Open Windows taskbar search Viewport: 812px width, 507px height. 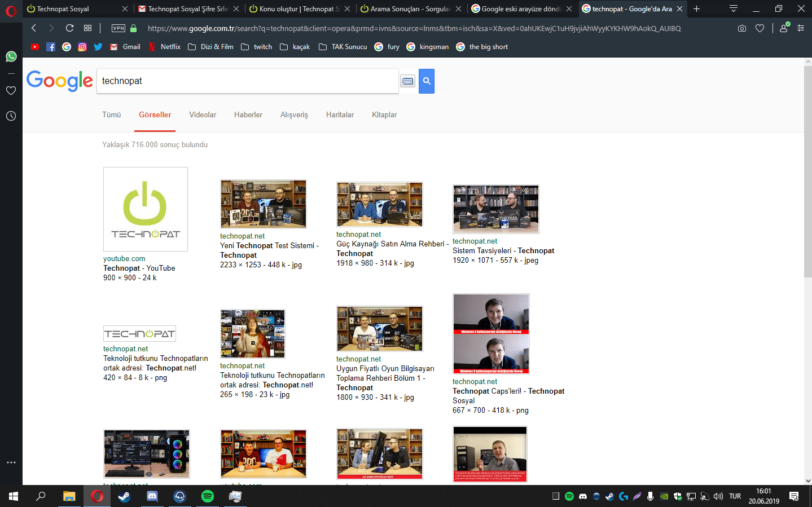(x=41, y=496)
